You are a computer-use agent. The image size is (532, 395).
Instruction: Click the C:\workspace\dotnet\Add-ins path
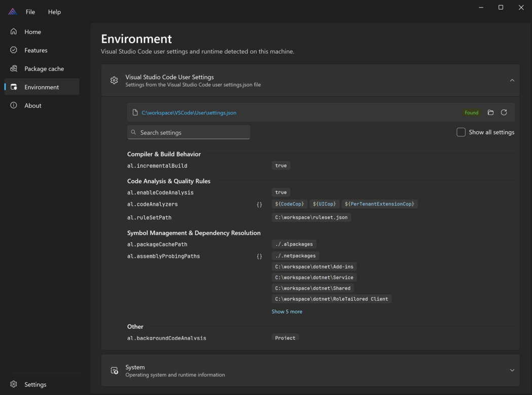[314, 266]
